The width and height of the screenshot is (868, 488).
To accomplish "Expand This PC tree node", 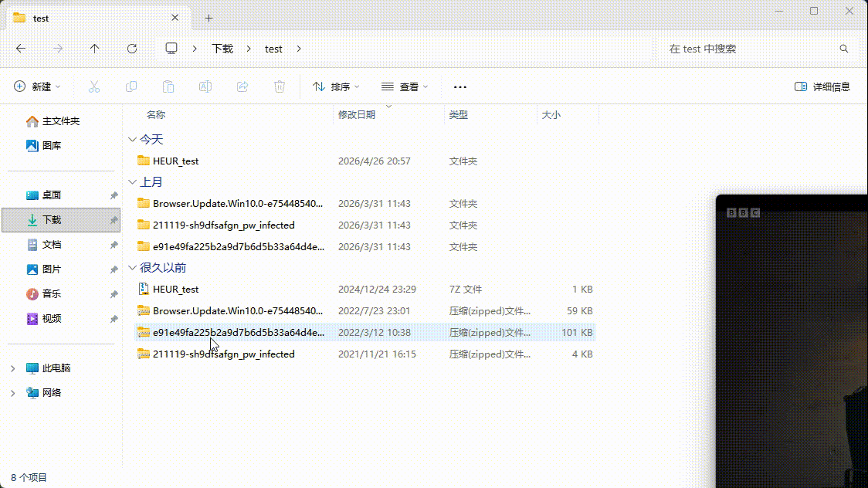I will click(12, 368).
